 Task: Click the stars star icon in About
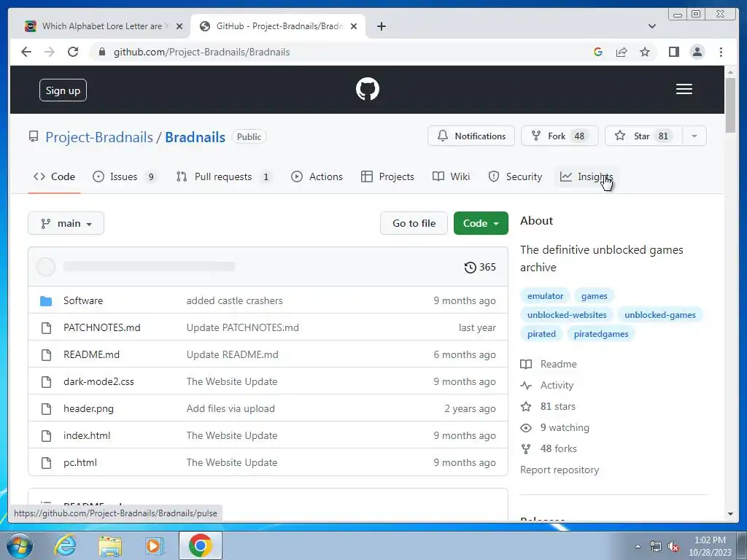tap(526, 406)
